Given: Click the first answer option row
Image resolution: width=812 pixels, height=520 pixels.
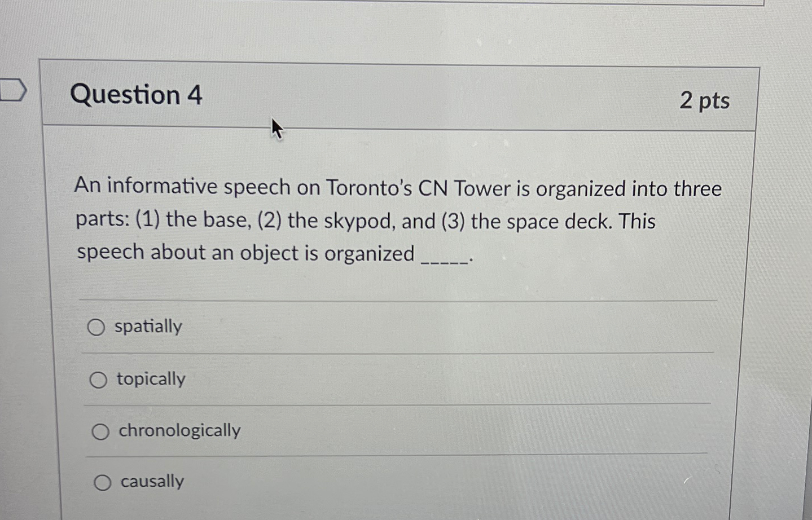Looking at the screenshot, I should coord(395,327).
